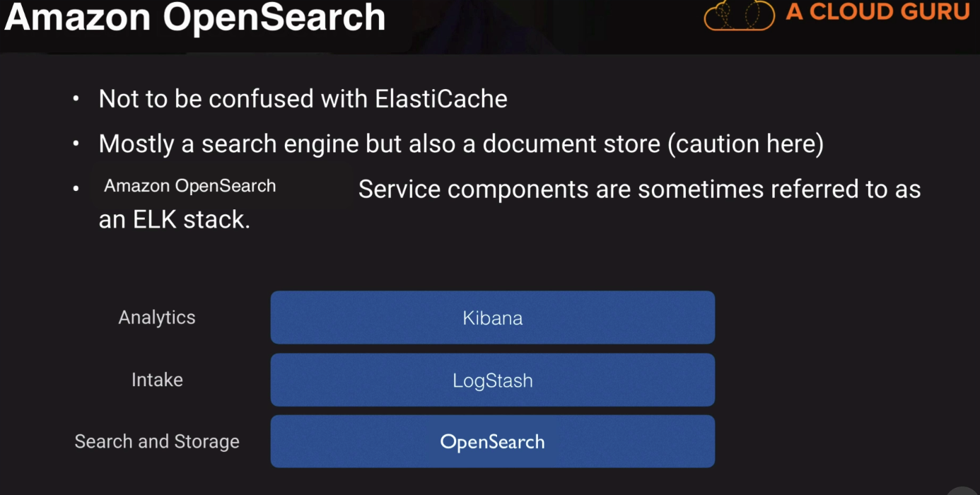This screenshot has height=495, width=980.
Task: Select the Kibana block in the diagram
Action: click(492, 318)
